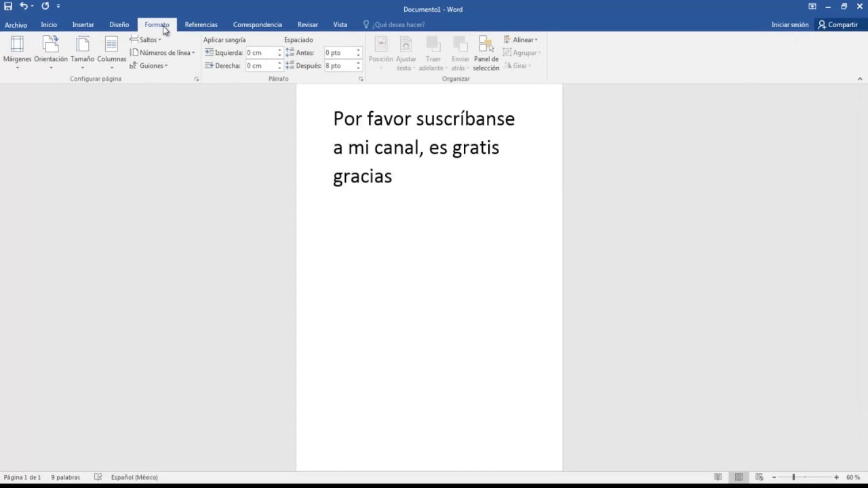Open the Alinear dropdown menu
The width and height of the screenshot is (868, 488).
pyautogui.click(x=521, y=39)
